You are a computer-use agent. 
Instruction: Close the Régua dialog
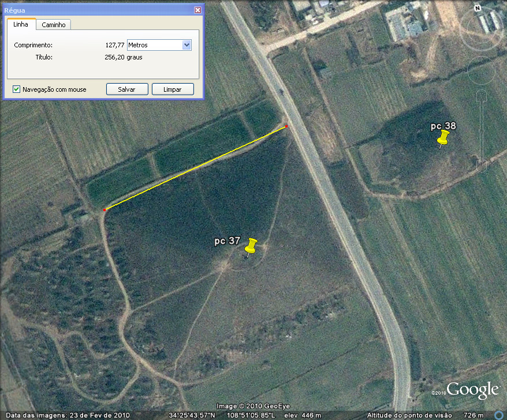click(198, 10)
